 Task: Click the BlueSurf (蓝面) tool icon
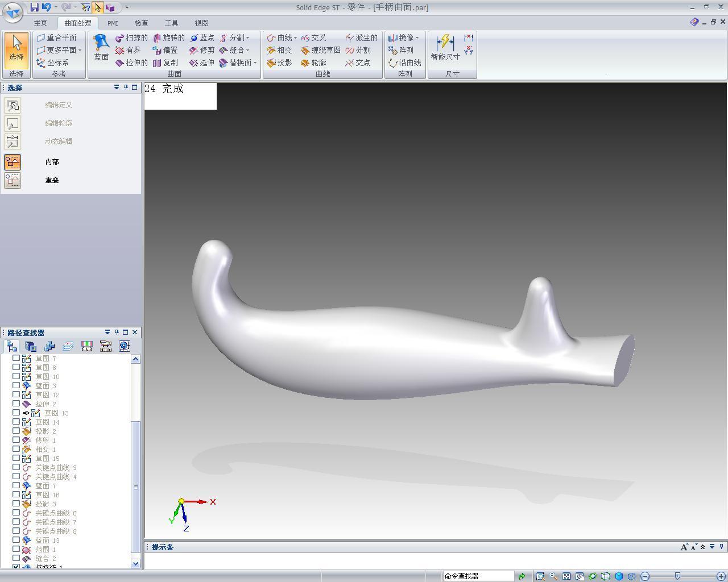click(x=101, y=47)
